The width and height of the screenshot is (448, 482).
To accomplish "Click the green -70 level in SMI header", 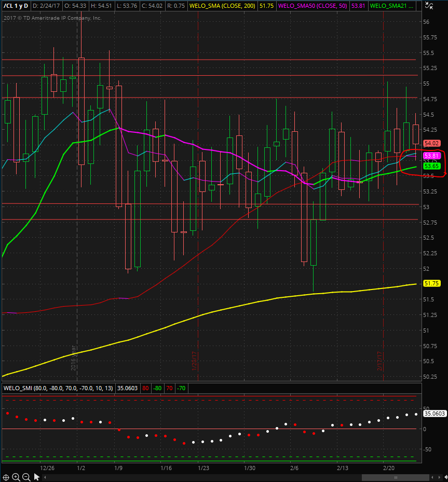I will (181, 388).
